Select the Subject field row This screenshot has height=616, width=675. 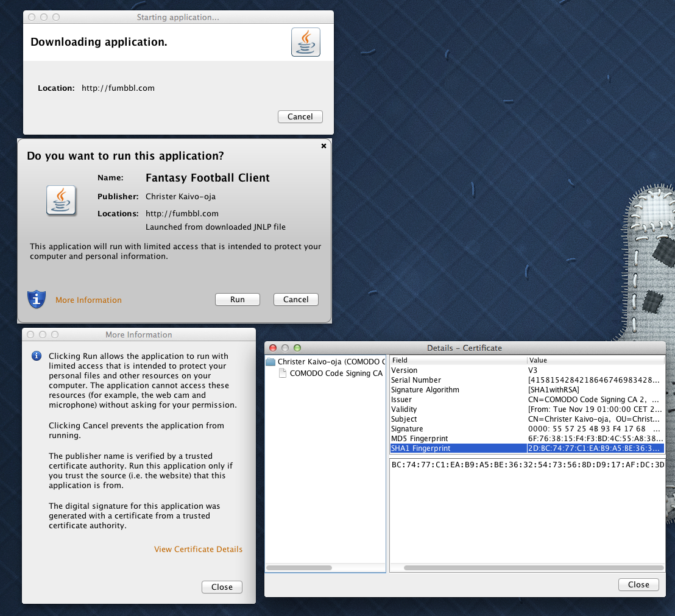(x=527, y=419)
